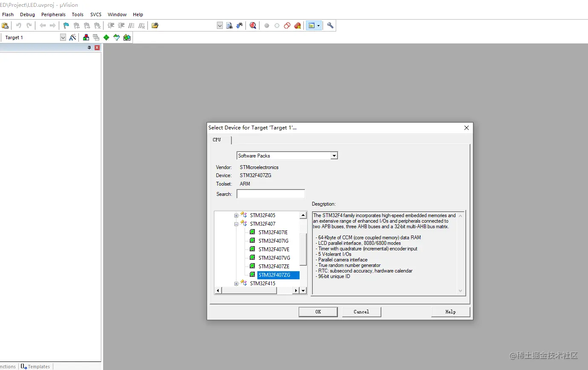
Task: Pin the project panel with pushpin
Action: (x=89, y=48)
